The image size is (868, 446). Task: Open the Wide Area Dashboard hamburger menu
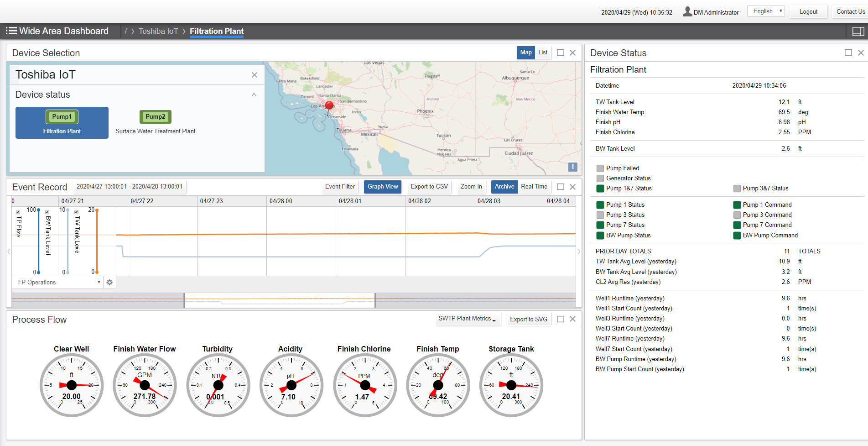[x=11, y=31]
